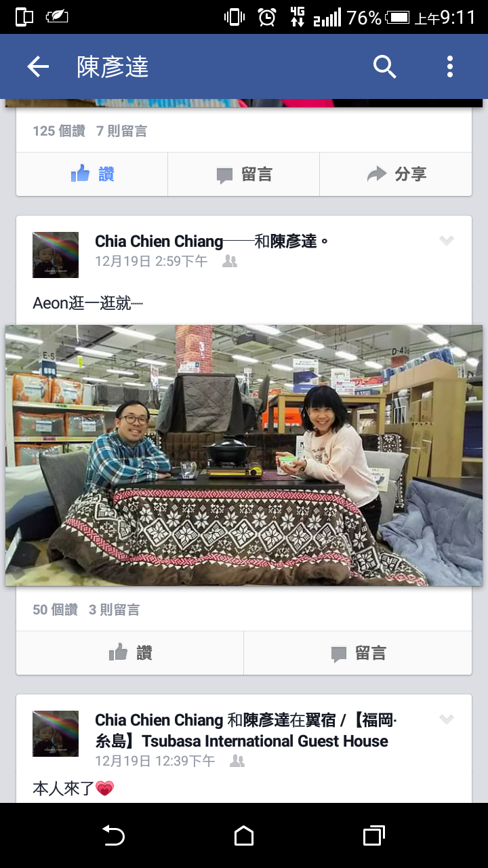Viewport: 488px width, 868px height.
Task: Open search with magnifier icon
Action: pyautogui.click(x=384, y=66)
